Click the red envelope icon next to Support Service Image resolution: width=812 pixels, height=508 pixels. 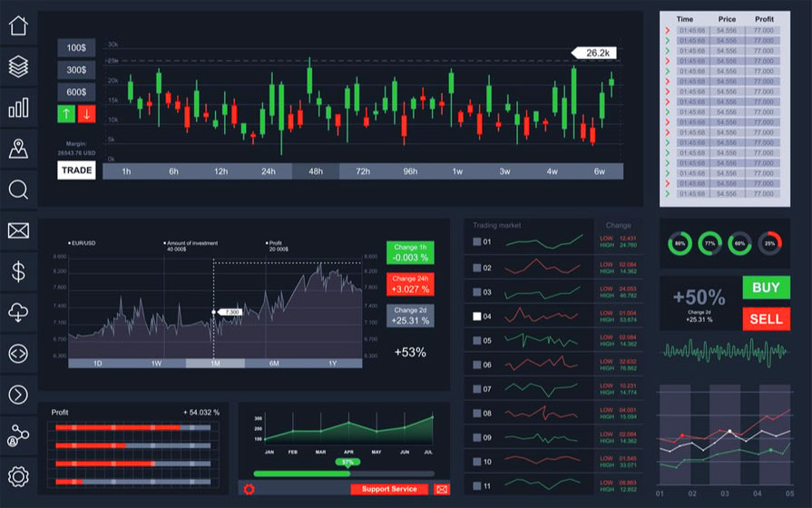pyautogui.click(x=442, y=489)
